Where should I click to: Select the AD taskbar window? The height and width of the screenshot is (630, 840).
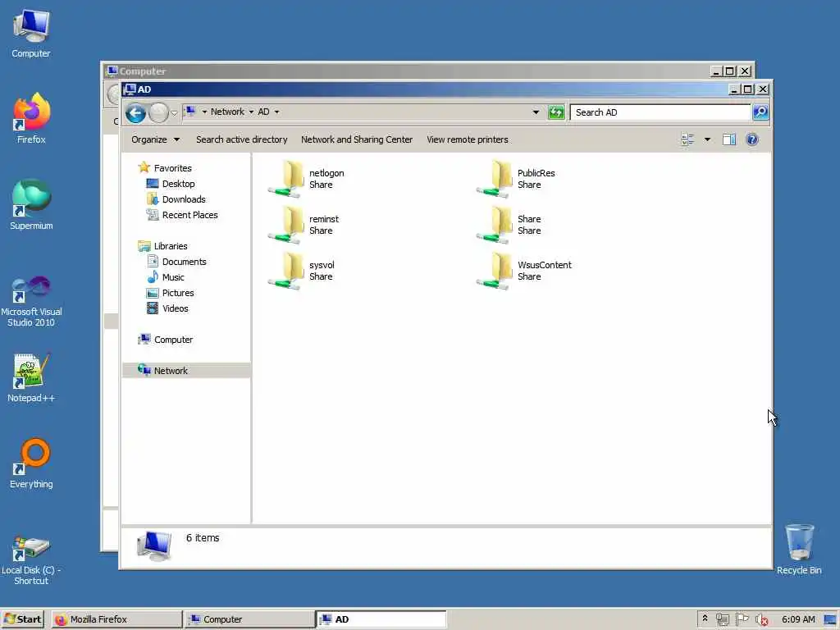pos(382,619)
